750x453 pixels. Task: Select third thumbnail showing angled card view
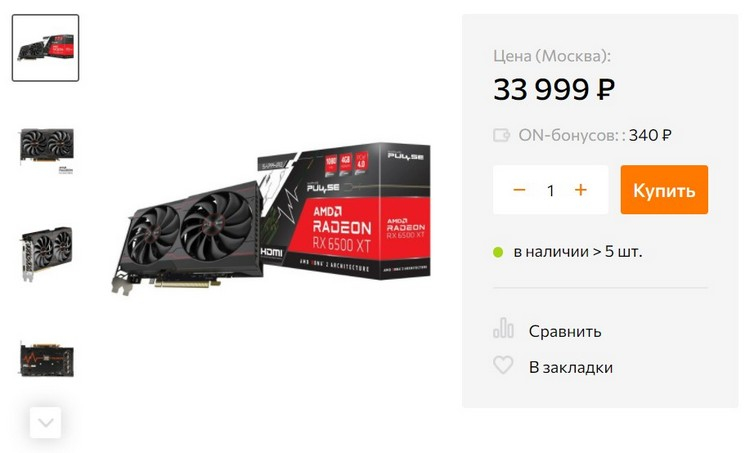pos(47,254)
